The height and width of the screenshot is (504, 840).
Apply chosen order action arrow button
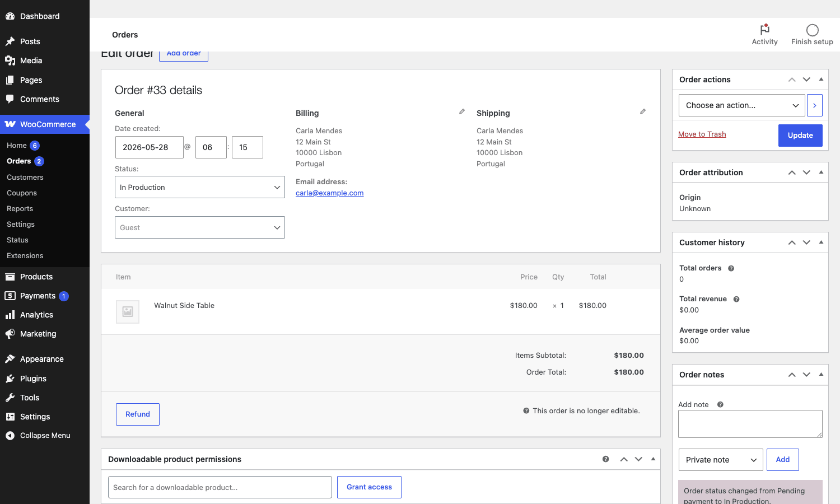tap(814, 105)
